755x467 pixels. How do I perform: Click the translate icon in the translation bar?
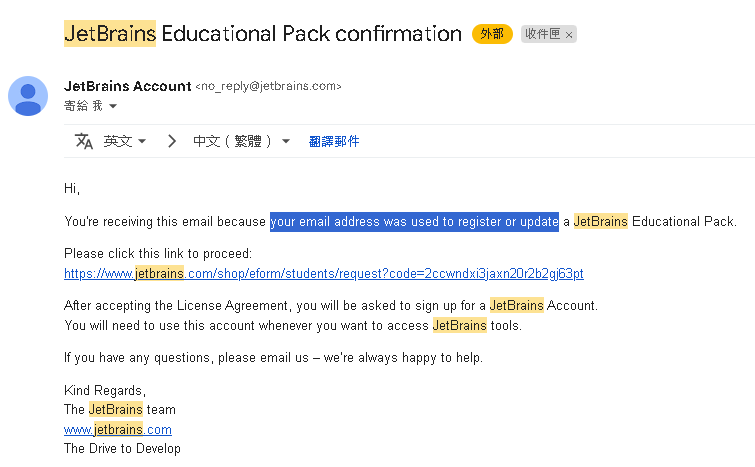84,141
